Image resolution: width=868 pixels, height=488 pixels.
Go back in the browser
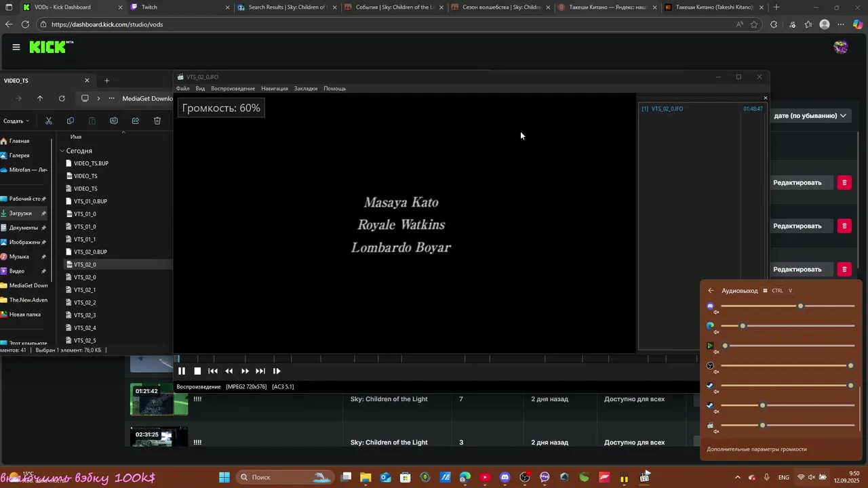[9, 24]
